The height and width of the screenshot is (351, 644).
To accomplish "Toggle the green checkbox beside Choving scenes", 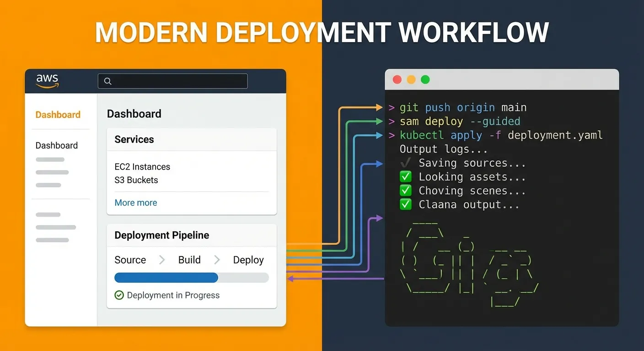I will (405, 191).
